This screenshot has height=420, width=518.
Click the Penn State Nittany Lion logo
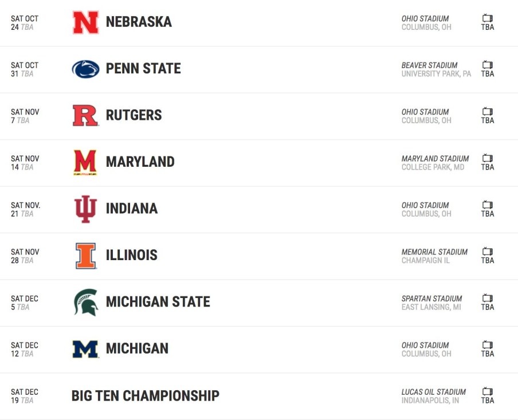[x=85, y=69]
